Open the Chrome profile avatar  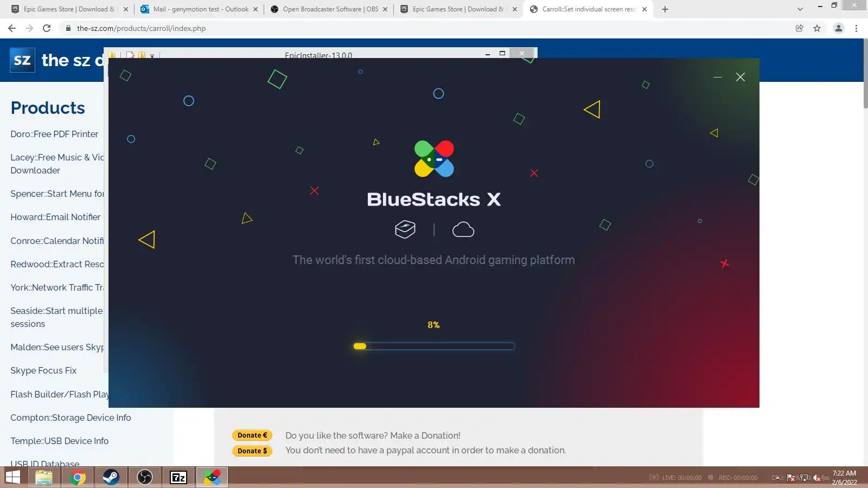tap(838, 28)
